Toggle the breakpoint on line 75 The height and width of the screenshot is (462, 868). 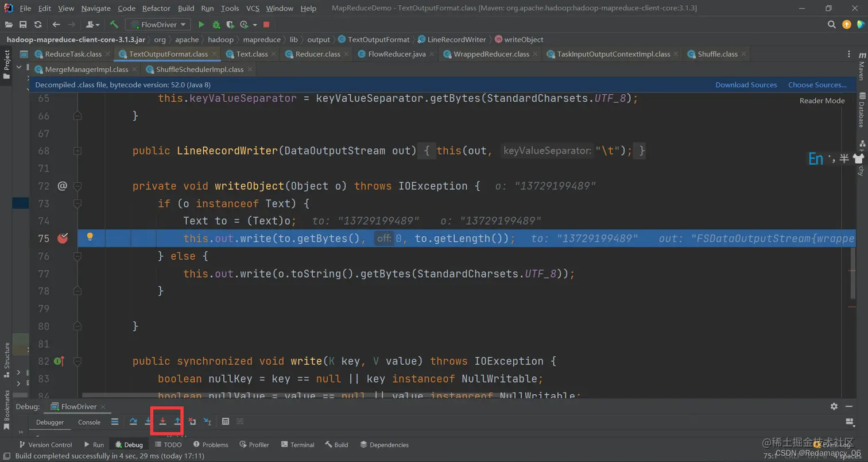(x=63, y=238)
